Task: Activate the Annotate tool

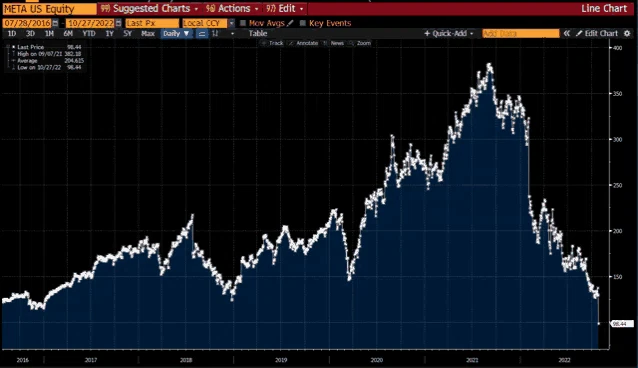Action: point(304,43)
